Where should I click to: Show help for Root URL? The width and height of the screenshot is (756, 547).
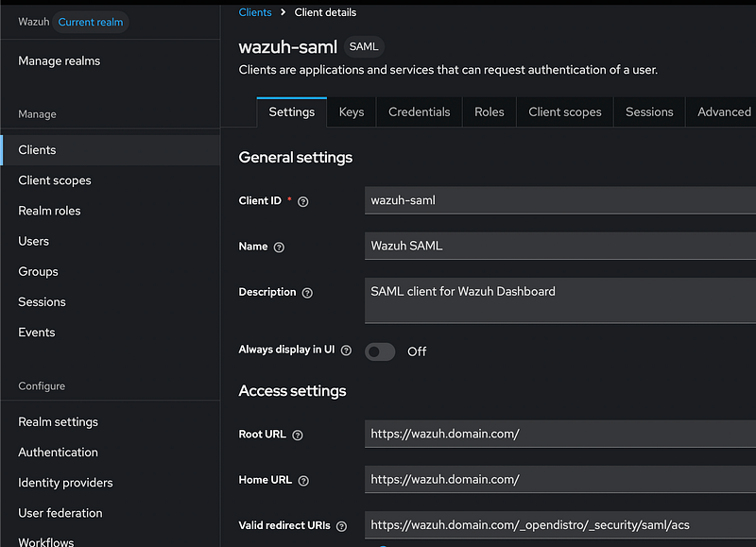click(298, 436)
